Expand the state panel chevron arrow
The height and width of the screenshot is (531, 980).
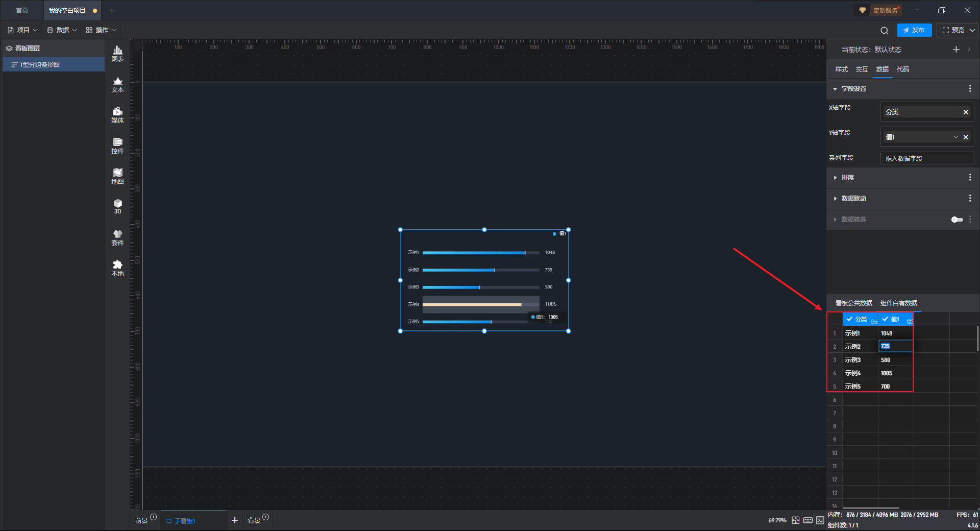pyautogui.click(x=969, y=50)
